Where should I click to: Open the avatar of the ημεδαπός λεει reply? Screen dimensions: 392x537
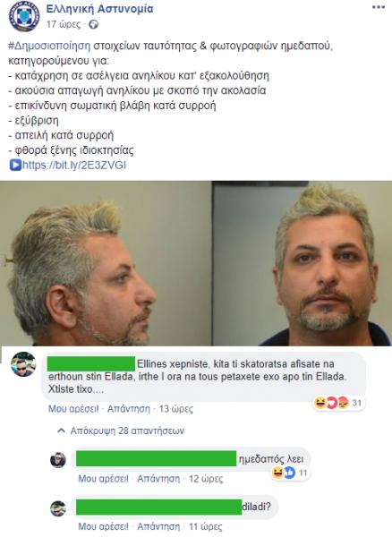click(58, 460)
